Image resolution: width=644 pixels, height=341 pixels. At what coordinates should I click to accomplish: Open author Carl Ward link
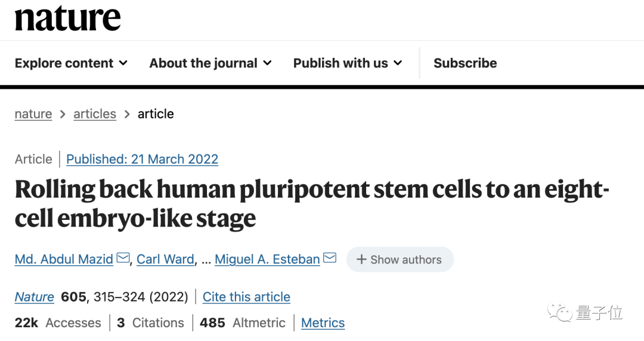(x=165, y=259)
